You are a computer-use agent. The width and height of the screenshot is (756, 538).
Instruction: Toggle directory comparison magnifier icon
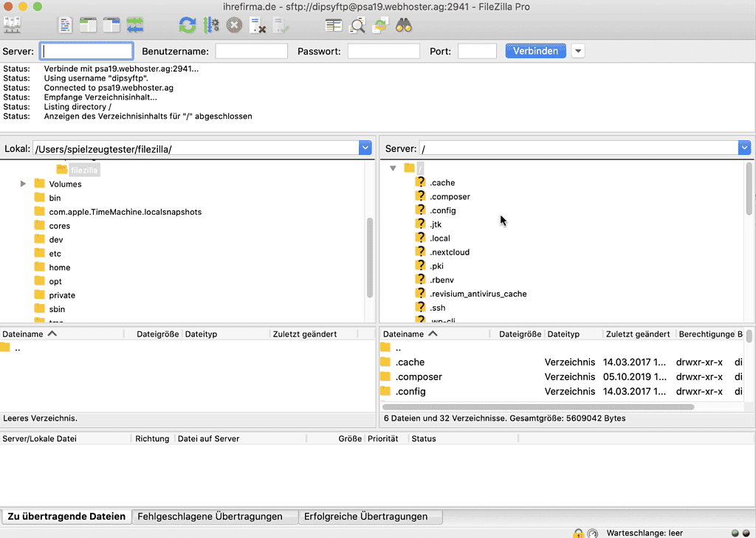pyautogui.click(x=357, y=25)
